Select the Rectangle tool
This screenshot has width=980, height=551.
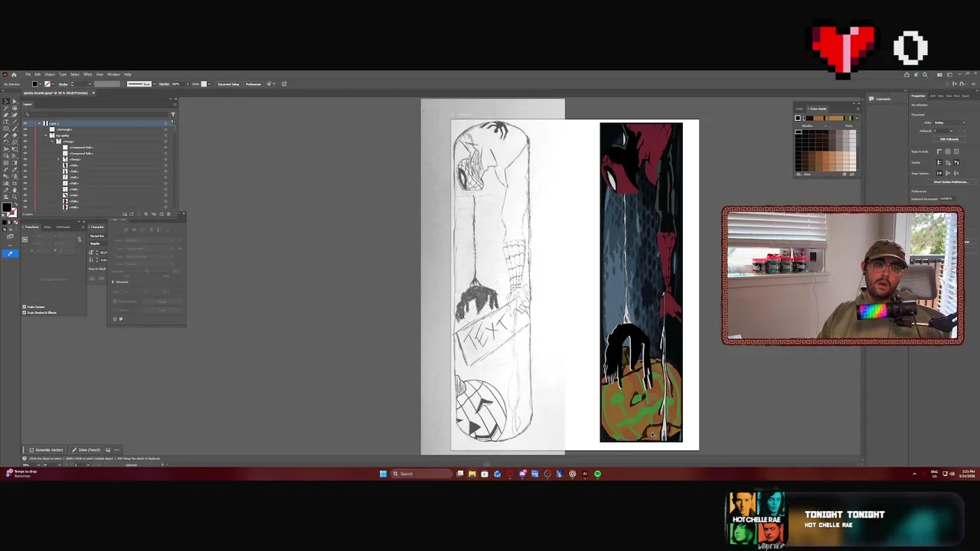(6, 129)
